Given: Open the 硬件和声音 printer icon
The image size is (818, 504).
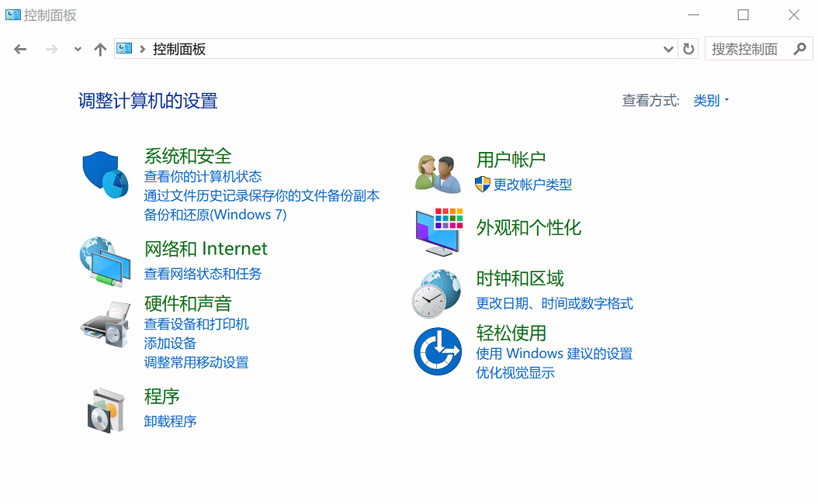Looking at the screenshot, I should click(x=105, y=324).
